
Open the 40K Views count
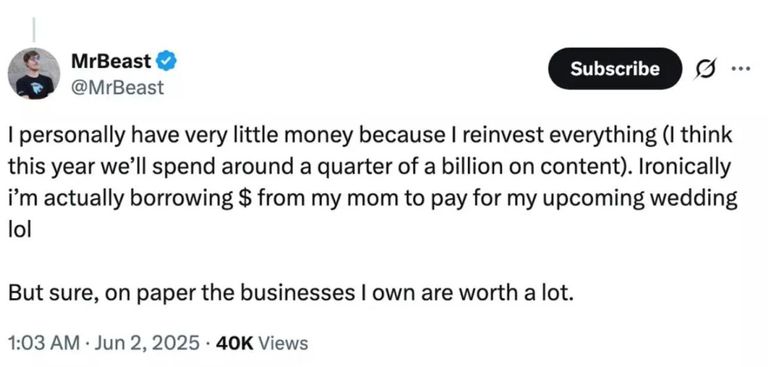[x=262, y=343]
